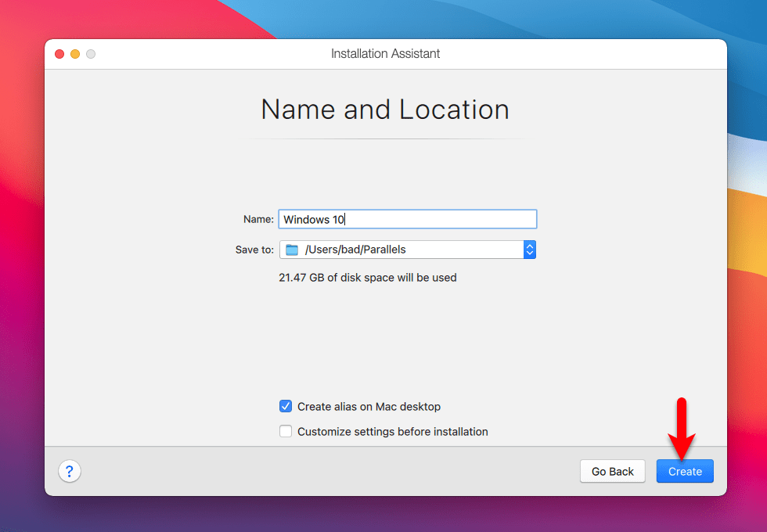Enable Customize settings before installation
Image resolution: width=767 pixels, height=532 pixels.
pyautogui.click(x=286, y=431)
